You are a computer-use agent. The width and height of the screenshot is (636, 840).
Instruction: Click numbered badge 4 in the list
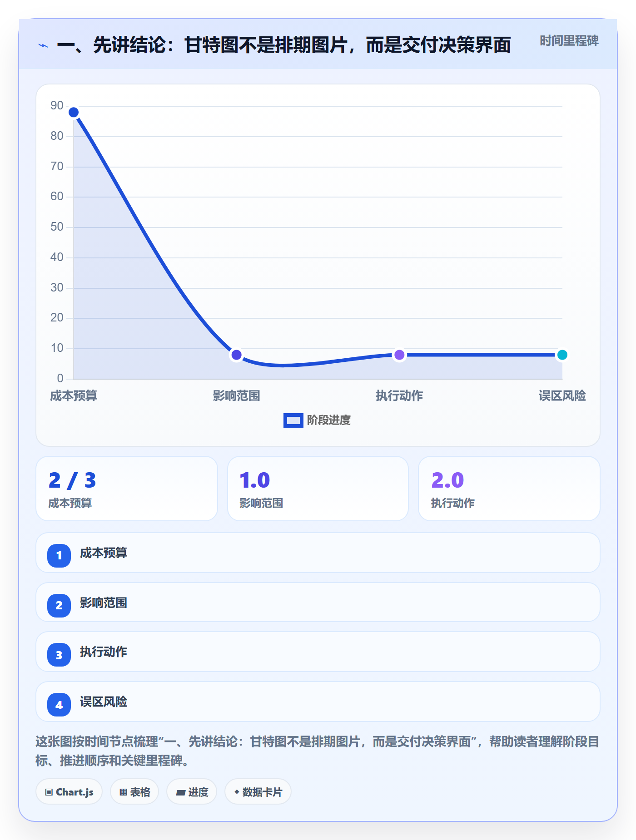click(59, 705)
